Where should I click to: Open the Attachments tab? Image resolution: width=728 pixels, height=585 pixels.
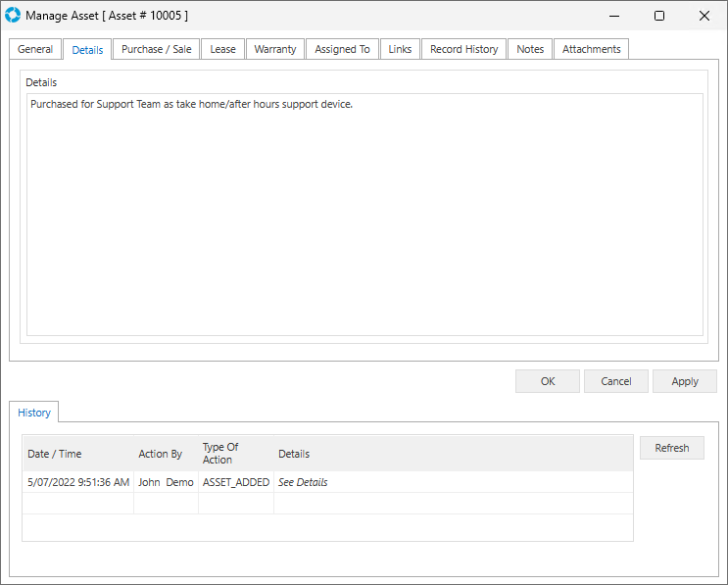click(x=591, y=49)
